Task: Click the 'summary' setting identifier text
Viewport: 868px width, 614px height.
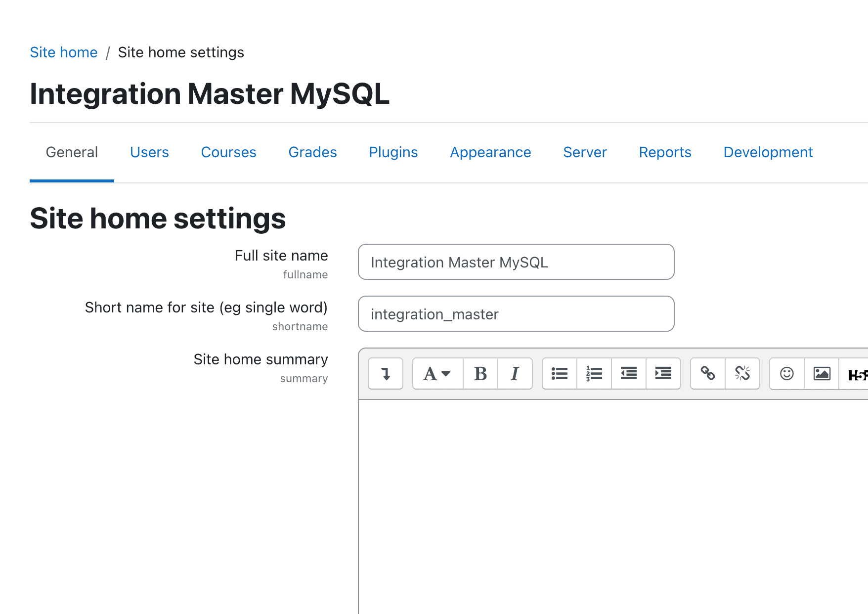Action: pyautogui.click(x=304, y=379)
